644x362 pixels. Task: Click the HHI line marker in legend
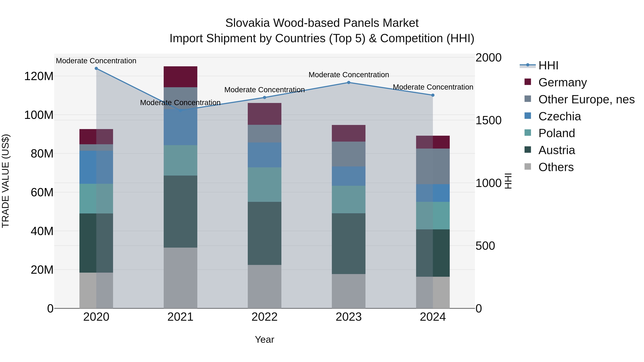528,65
